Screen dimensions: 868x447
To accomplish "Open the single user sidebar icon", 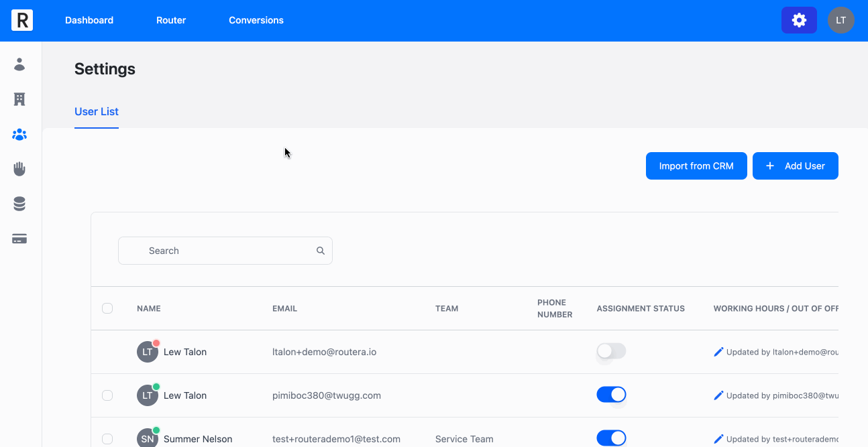I will 19,64.
